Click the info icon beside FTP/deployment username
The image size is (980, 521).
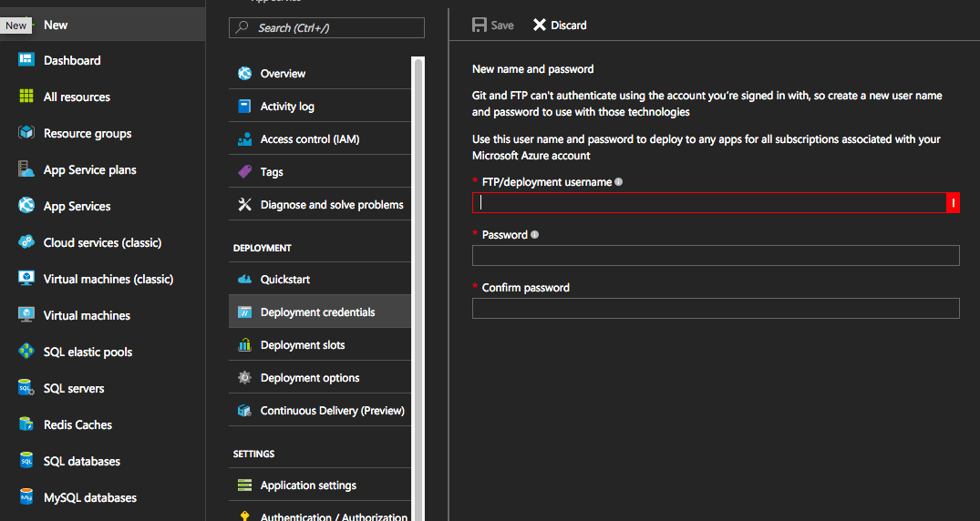point(619,182)
